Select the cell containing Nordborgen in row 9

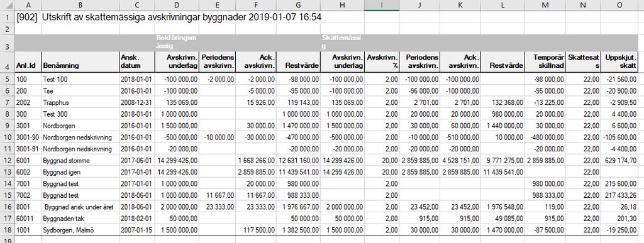point(80,126)
